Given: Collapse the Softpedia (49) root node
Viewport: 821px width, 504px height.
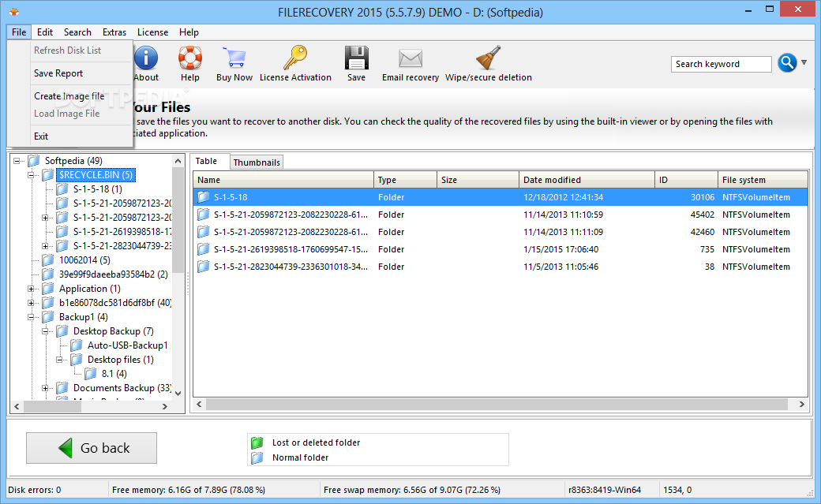Looking at the screenshot, I should (17, 161).
